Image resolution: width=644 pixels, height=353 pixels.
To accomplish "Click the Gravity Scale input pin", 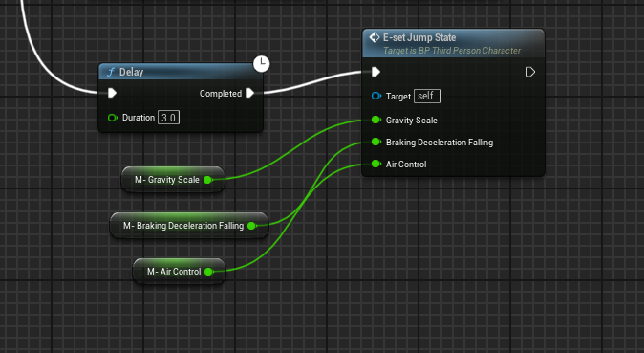I will tap(376, 120).
